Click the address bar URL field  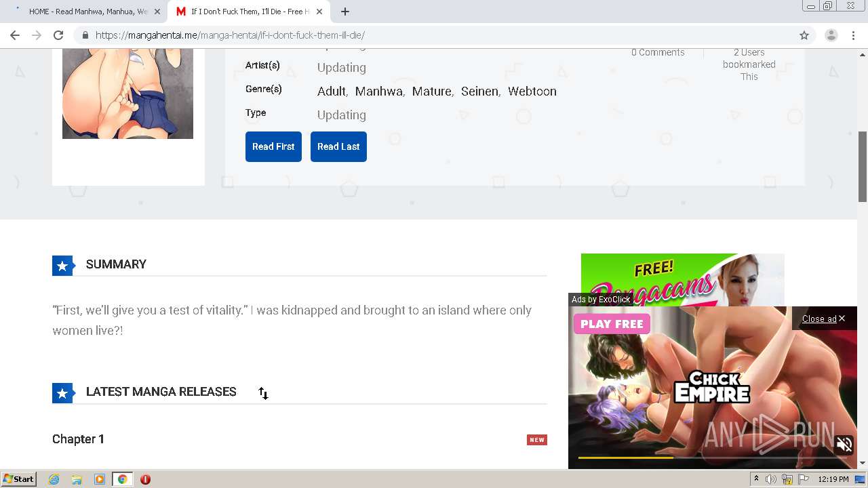coord(434,35)
